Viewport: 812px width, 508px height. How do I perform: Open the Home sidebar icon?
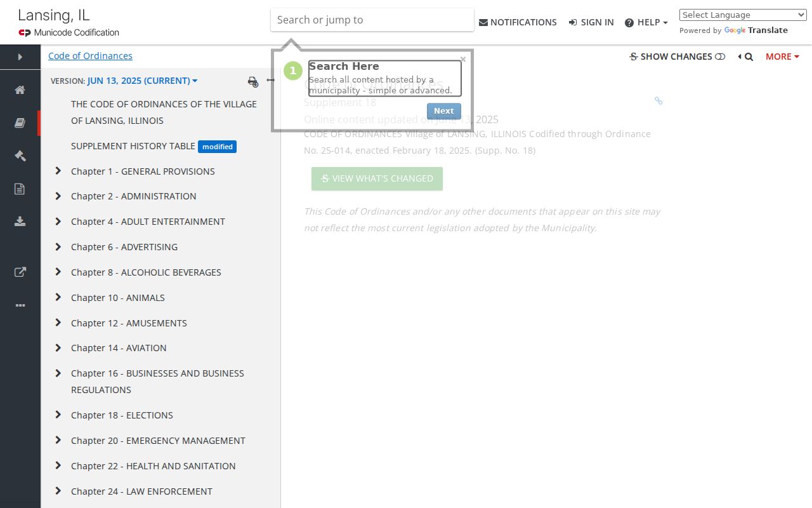[x=20, y=90]
